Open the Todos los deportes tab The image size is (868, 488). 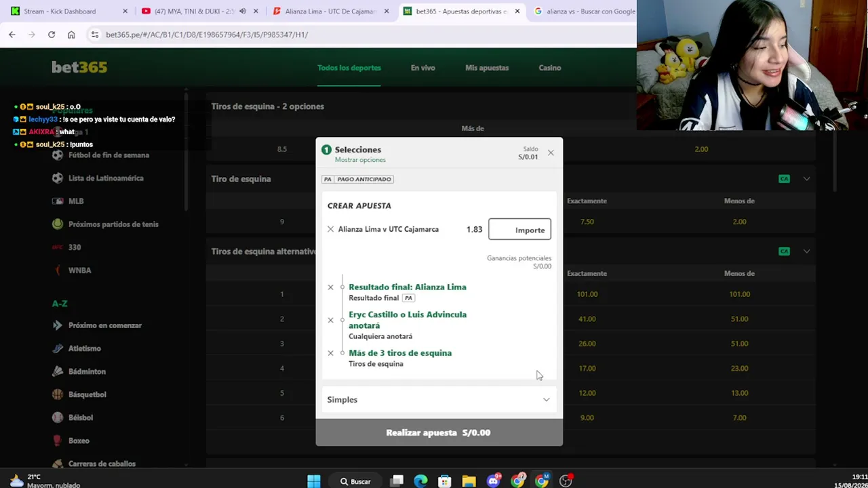point(349,68)
